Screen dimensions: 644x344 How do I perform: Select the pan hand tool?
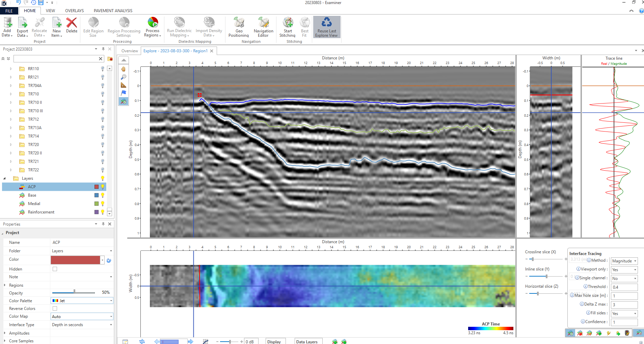[124, 69]
